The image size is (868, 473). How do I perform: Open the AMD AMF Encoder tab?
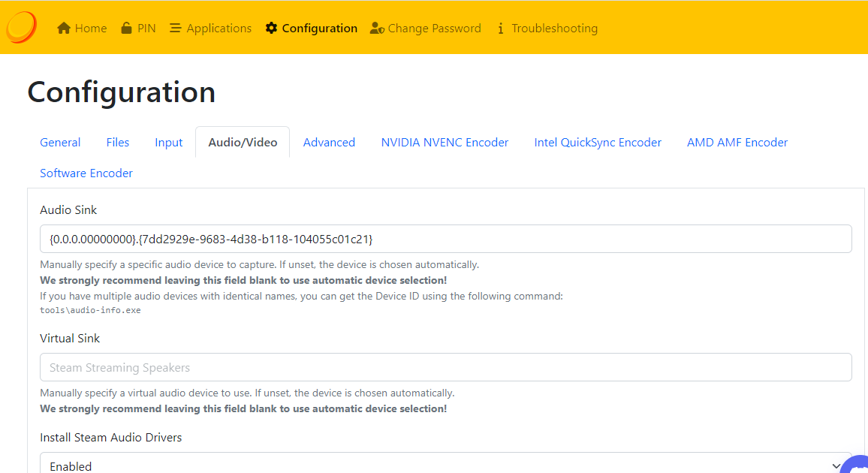pos(737,142)
